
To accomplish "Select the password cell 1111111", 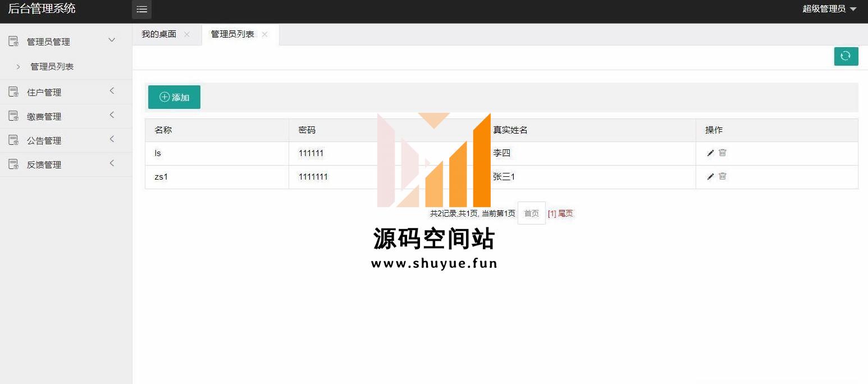I will click(313, 177).
